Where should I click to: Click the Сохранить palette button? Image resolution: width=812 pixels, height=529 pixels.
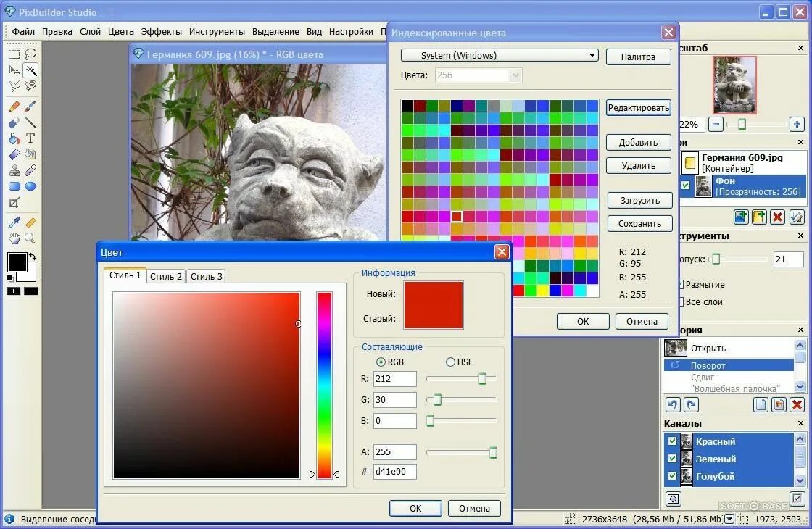point(640,224)
